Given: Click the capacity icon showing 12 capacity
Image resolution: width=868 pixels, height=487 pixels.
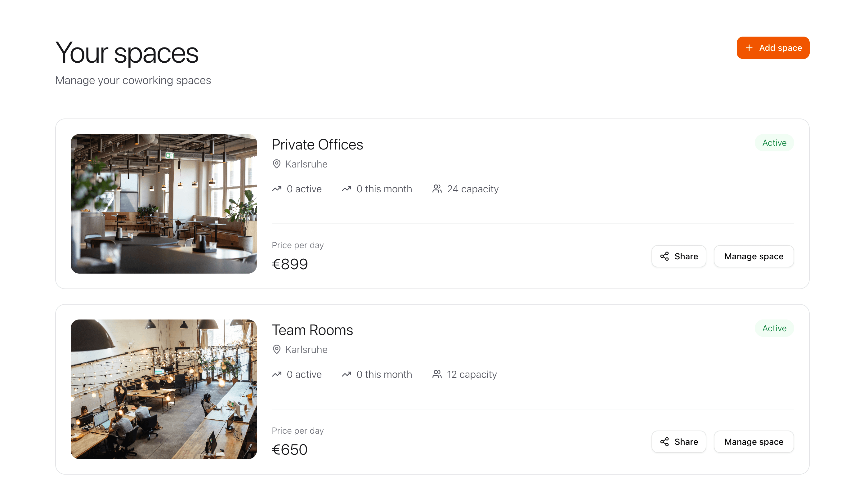Looking at the screenshot, I should click(x=437, y=374).
